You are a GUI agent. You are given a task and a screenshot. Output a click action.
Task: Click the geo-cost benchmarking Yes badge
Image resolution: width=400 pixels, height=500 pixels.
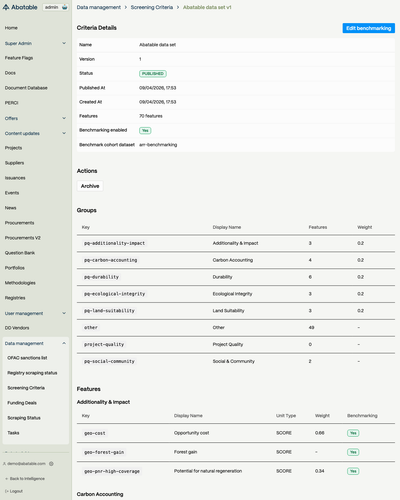click(353, 433)
